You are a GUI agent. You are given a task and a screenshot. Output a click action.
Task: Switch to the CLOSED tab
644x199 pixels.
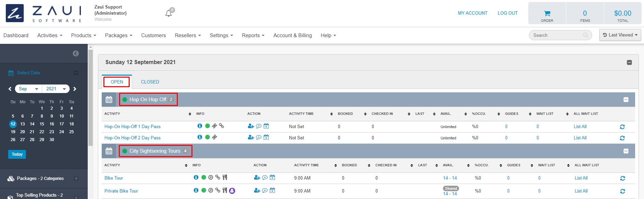(x=150, y=82)
